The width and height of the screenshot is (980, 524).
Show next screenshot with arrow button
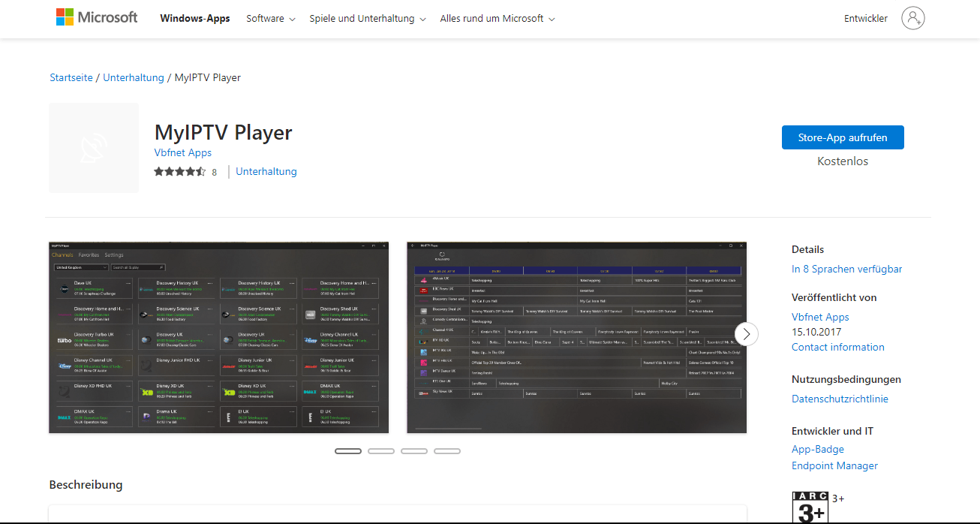746,333
